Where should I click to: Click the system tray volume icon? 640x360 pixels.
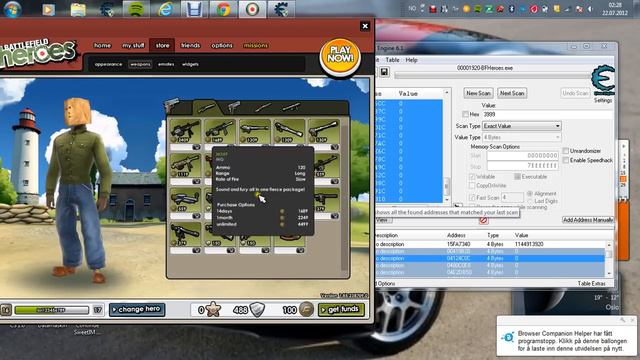tap(590, 9)
